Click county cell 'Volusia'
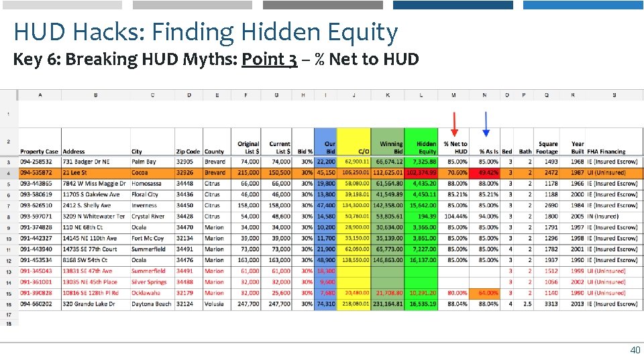The width and height of the screenshot is (644, 362). coord(217,304)
